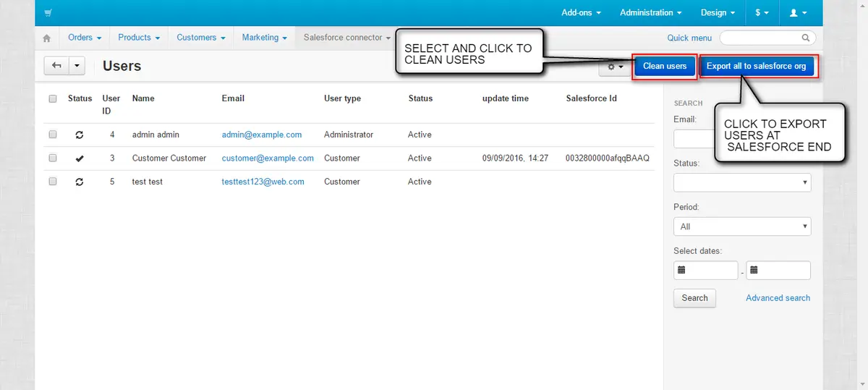Open the gear settings menu
Image resolution: width=868 pixels, height=390 pixels.
(x=616, y=67)
